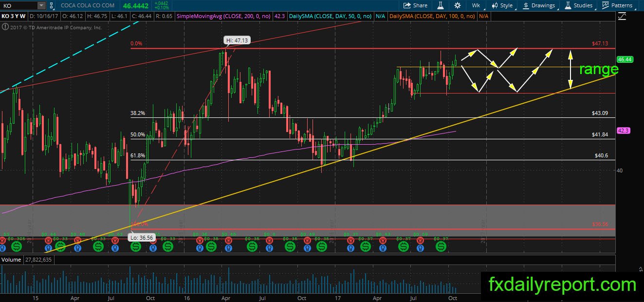Click the volume value 27,822,635

[39, 260]
